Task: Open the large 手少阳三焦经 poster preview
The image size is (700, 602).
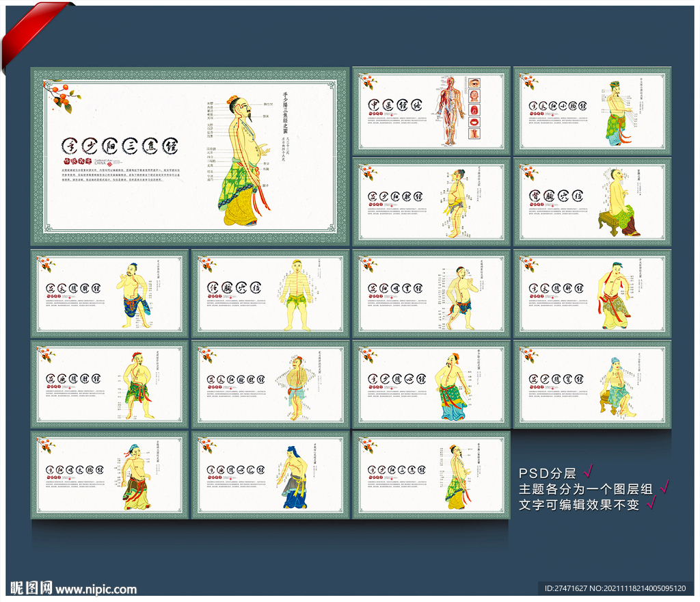Action: pos(190,156)
